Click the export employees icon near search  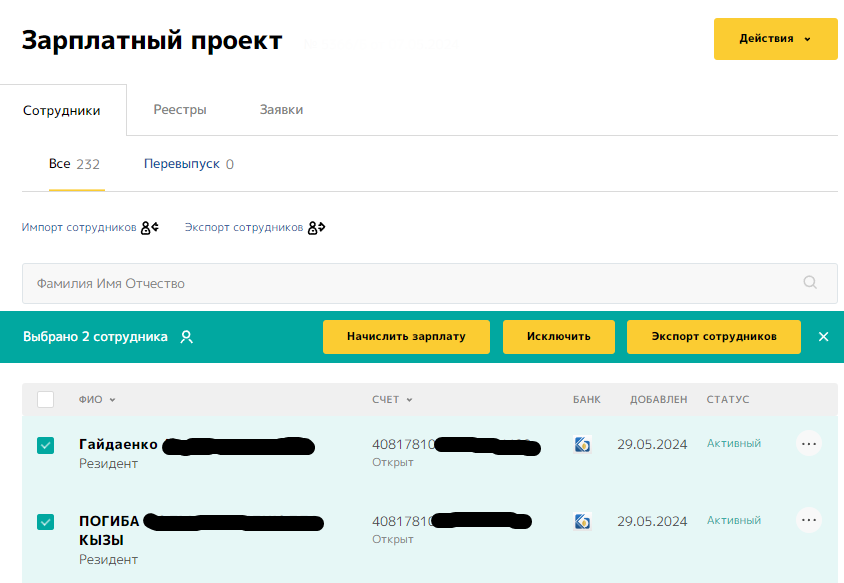point(316,228)
